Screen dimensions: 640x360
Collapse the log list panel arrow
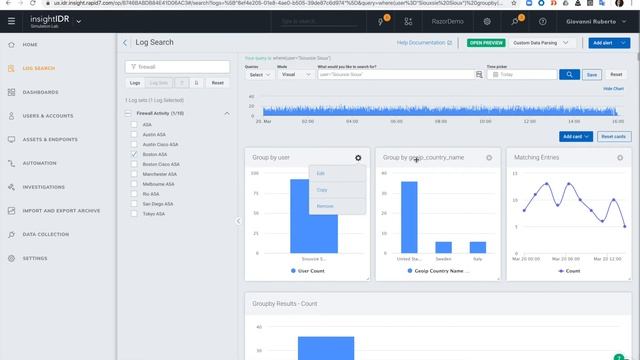pyautogui.click(x=238, y=221)
